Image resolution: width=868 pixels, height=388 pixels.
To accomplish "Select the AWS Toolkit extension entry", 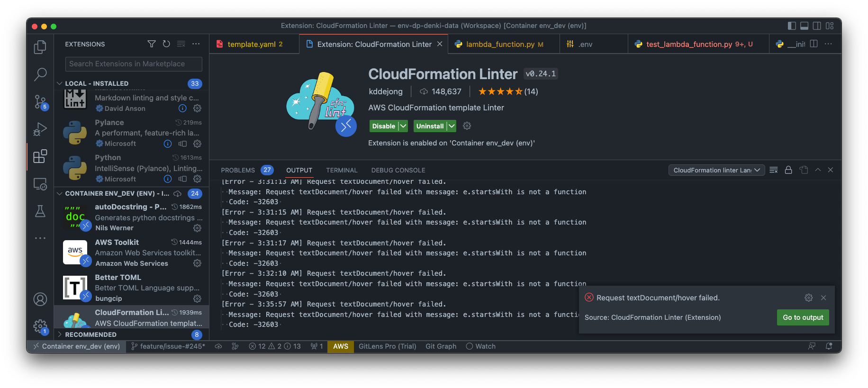I will tap(132, 253).
